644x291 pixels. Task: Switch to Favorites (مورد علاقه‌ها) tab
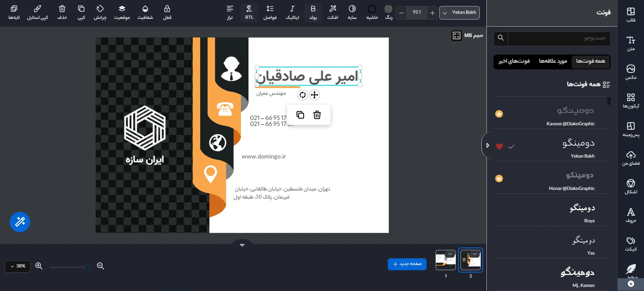pos(553,61)
